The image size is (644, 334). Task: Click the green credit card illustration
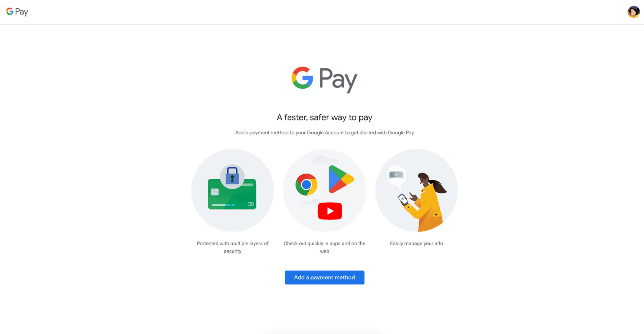(x=232, y=194)
